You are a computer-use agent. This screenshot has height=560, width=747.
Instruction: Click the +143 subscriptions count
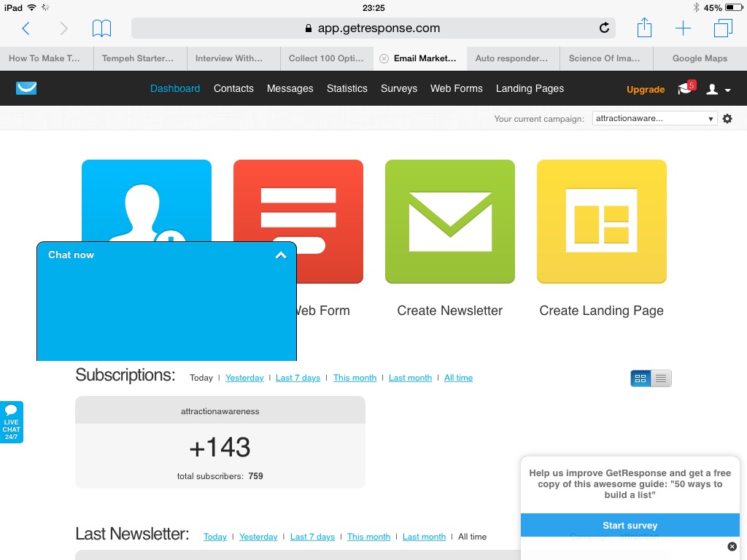220,447
